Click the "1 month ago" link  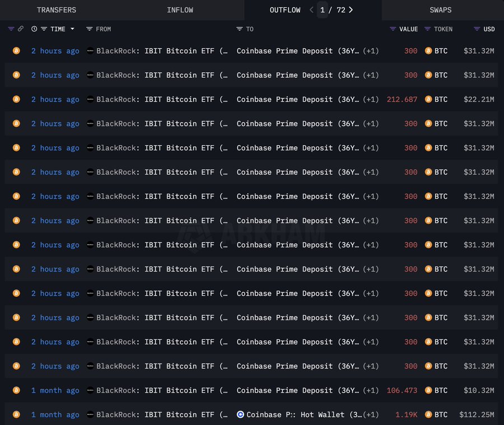click(55, 390)
